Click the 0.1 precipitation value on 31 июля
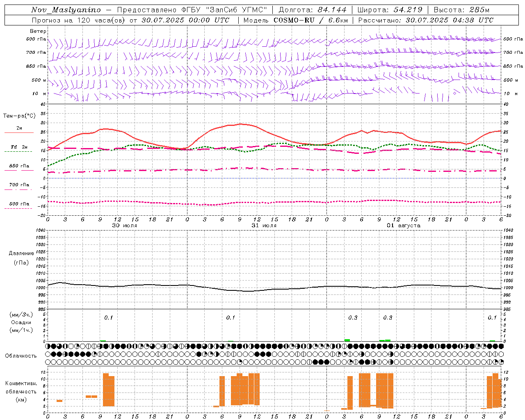525x420 pixels. (x=231, y=317)
